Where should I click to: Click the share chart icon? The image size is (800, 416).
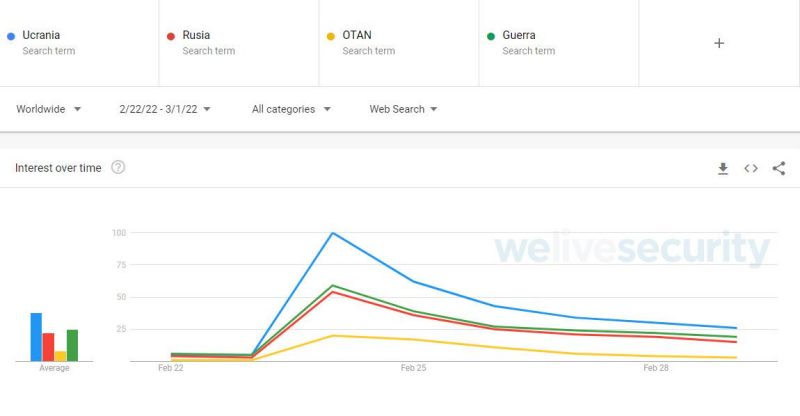(779, 168)
